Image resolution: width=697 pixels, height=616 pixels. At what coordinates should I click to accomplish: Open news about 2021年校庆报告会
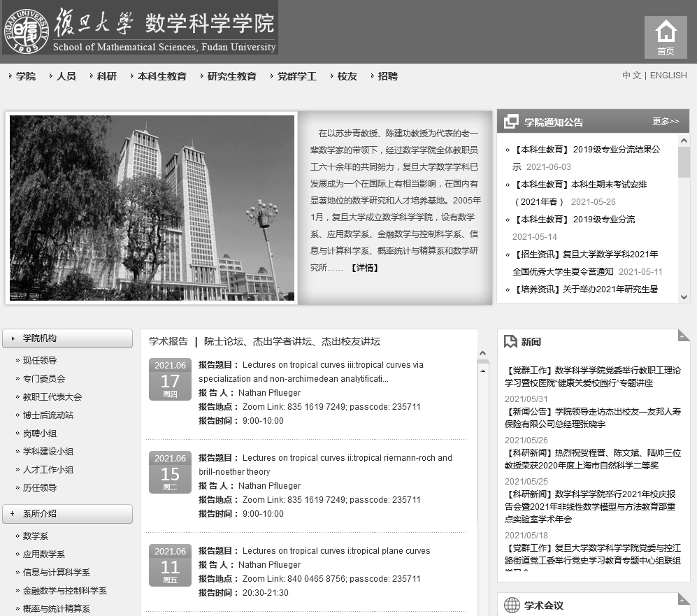point(590,507)
